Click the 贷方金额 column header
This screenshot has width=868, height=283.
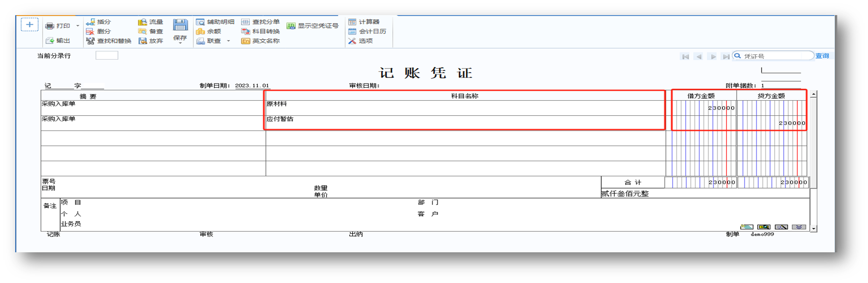coord(771,96)
